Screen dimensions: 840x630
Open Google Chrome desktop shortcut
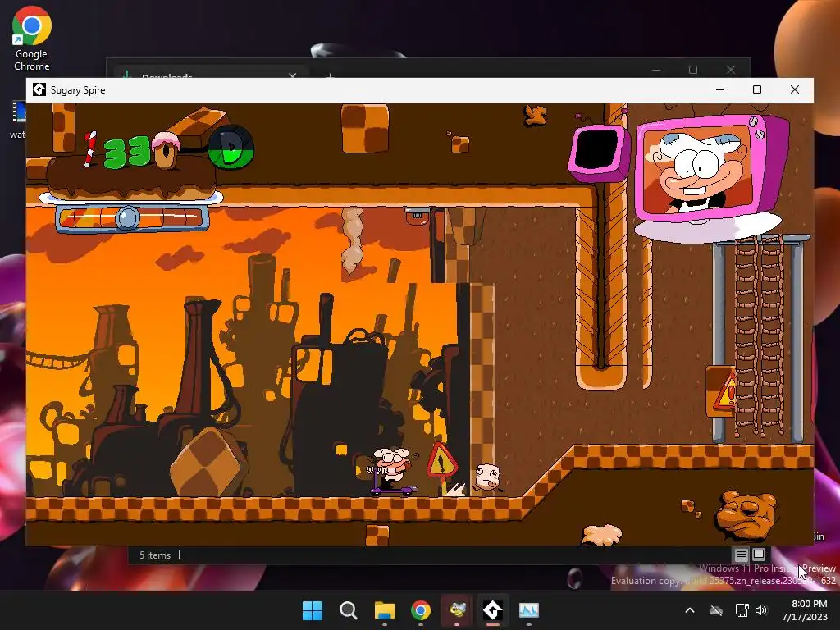click(x=32, y=39)
